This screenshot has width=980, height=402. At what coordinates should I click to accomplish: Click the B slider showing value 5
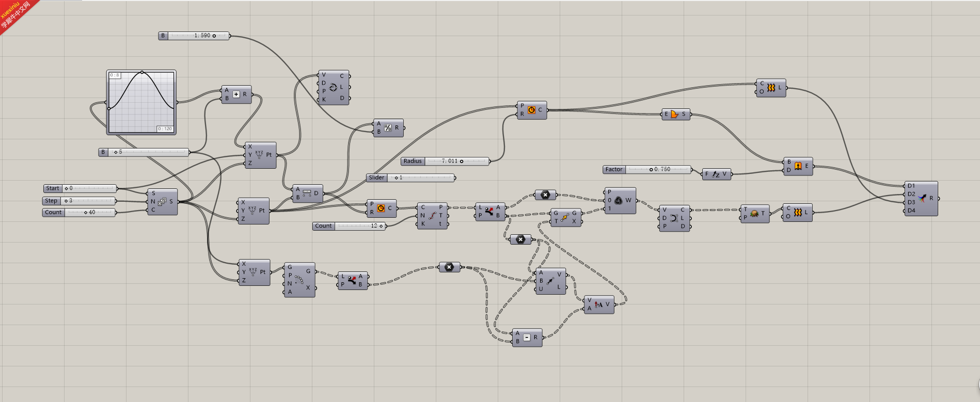(144, 152)
